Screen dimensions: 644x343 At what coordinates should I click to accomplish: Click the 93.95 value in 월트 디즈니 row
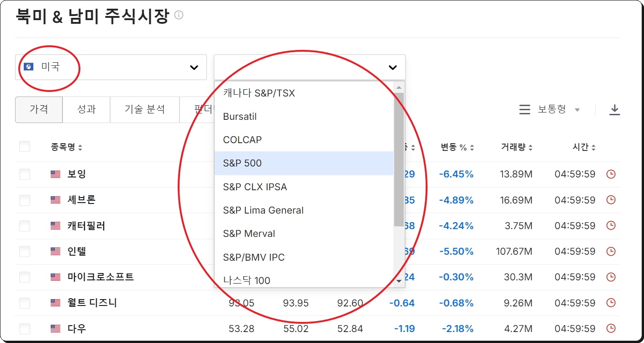point(296,303)
